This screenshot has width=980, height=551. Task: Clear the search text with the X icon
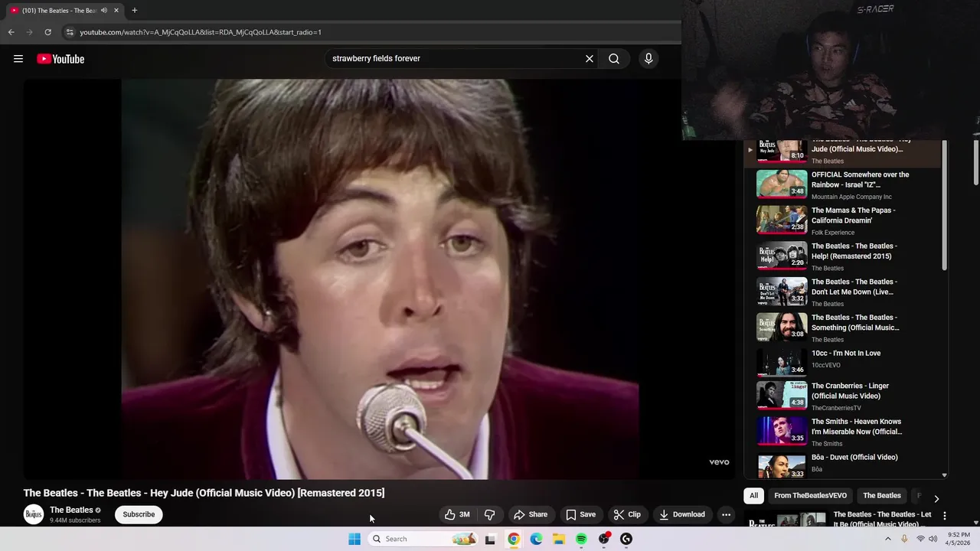590,58
